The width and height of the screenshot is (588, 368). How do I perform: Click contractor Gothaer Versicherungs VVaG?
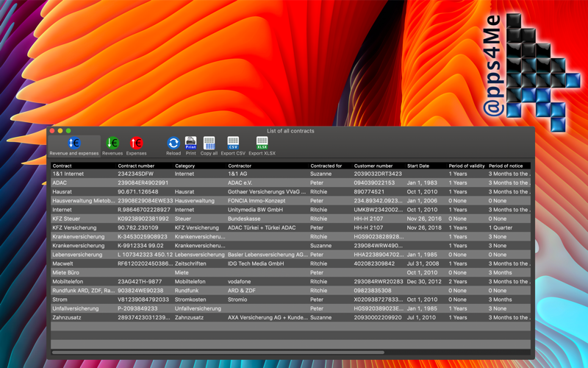click(x=267, y=192)
